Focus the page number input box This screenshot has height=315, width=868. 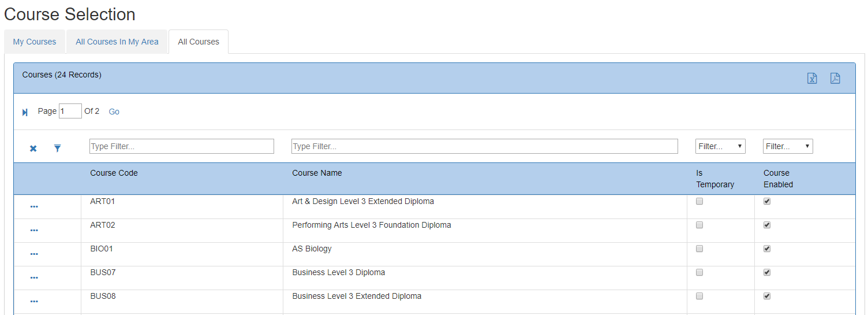coord(70,111)
